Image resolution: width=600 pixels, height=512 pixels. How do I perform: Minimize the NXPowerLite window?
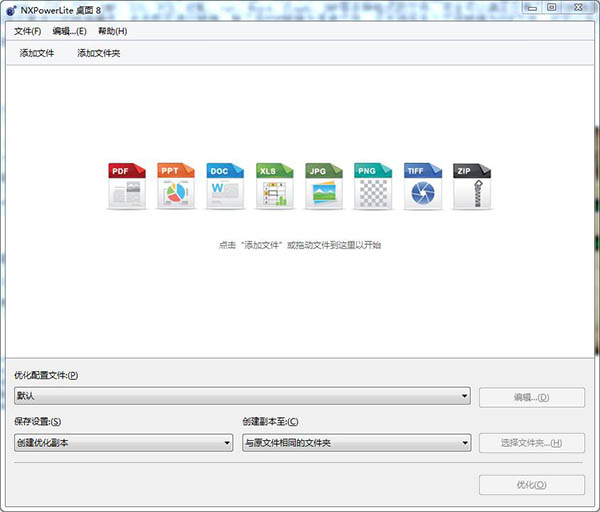[533, 8]
